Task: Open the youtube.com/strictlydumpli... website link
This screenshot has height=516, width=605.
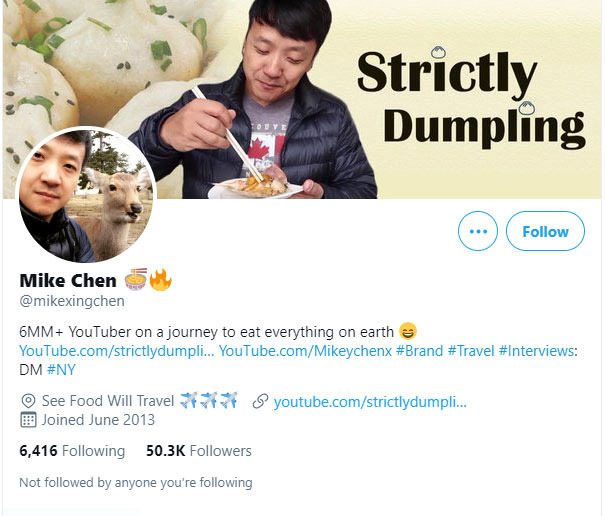Action: [x=370, y=402]
